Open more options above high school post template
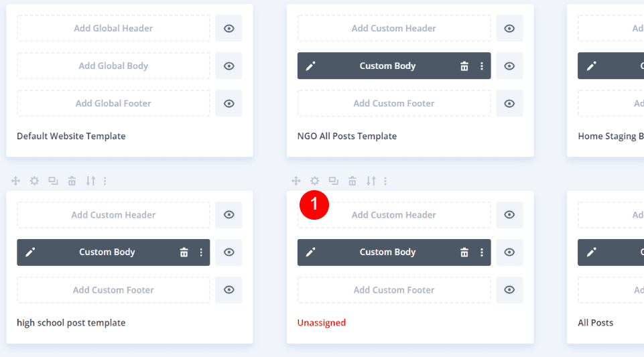This screenshot has width=644, height=357. pyautogui.click(x=105, y=181)
